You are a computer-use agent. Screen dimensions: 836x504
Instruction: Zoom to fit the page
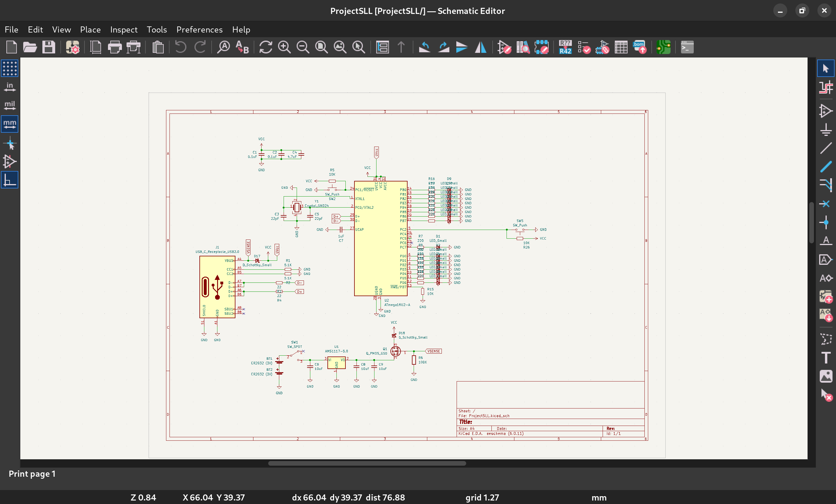(x=321, y=47)
